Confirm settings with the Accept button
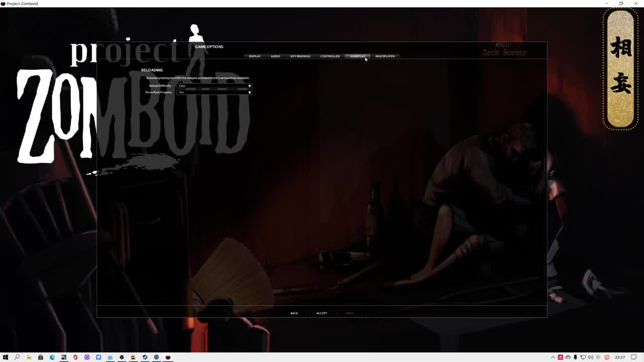 [321, 313]
